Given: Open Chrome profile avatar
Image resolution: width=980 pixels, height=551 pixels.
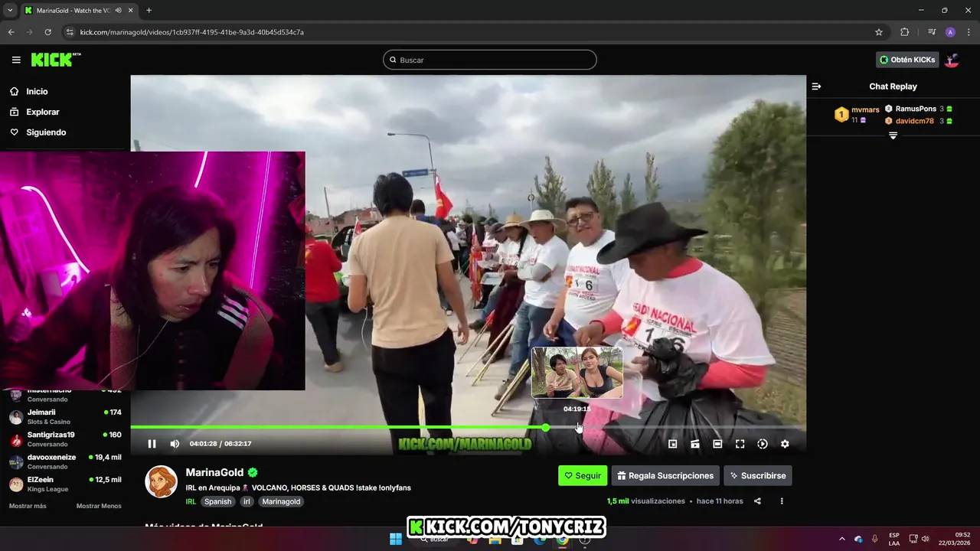Looking at the screenshot, I should (950, 32).
